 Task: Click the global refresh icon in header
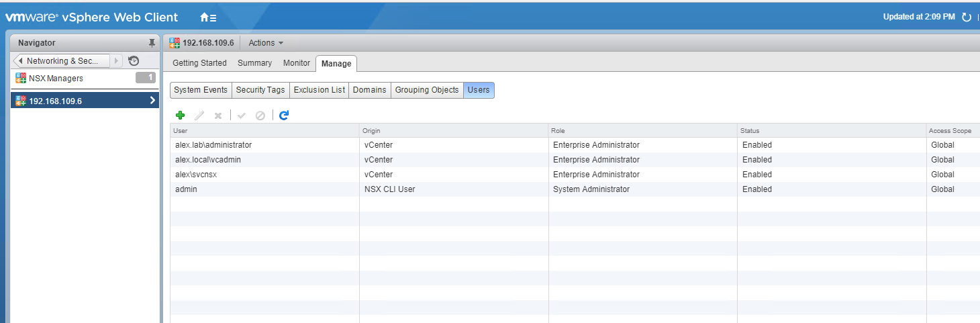click(967, 17)
